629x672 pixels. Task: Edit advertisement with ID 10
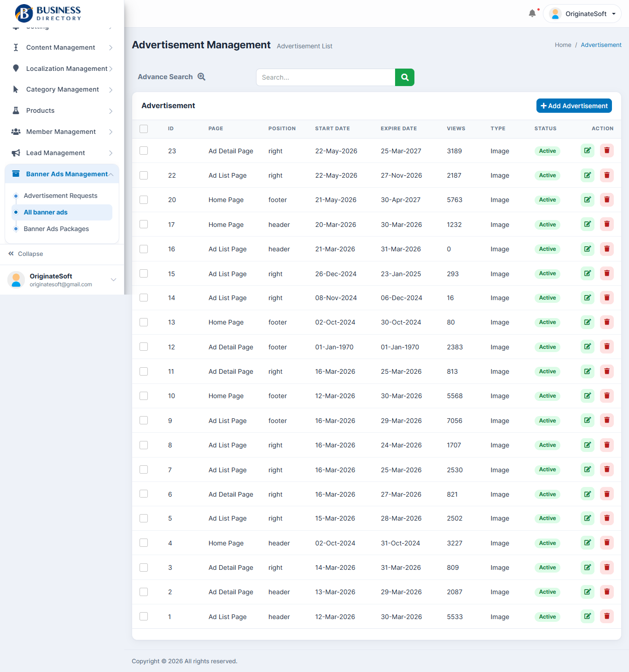pyautogui.click(x=588, y=395)
